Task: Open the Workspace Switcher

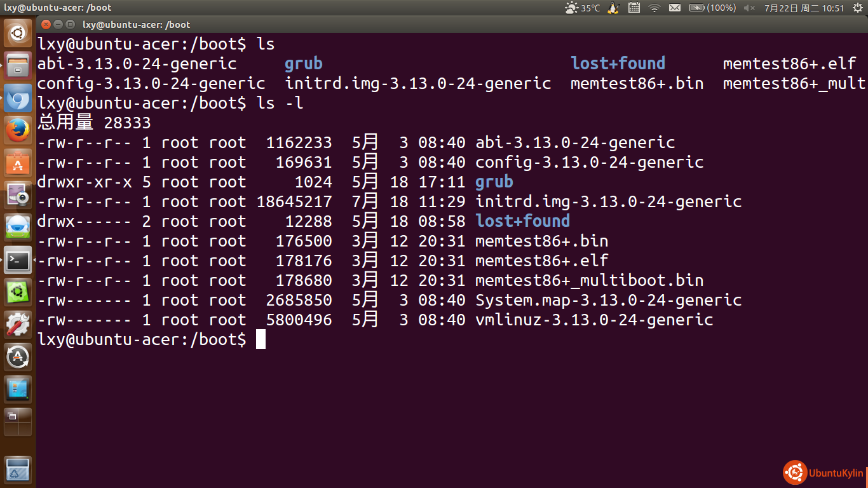Action: (18, 422)
